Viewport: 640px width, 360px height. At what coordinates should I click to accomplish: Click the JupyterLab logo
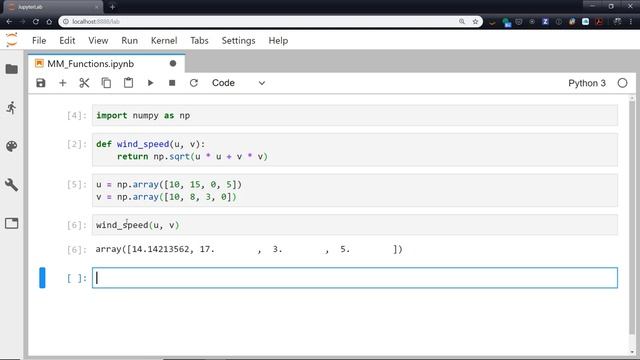tap(12, 40)
